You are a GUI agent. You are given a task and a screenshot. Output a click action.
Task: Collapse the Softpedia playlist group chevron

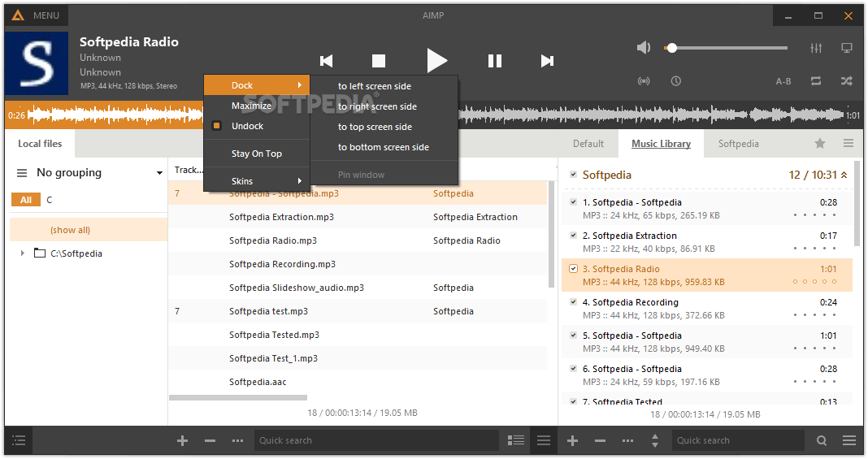844,175
